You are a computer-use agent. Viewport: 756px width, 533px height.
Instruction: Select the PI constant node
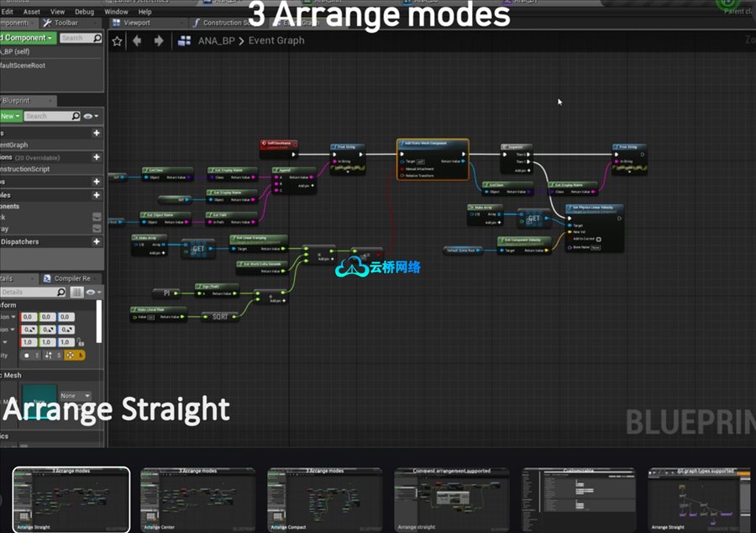pos(165,293)
